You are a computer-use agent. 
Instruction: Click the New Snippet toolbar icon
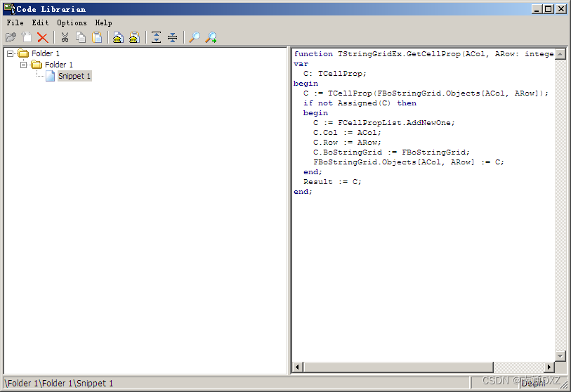coord(27,37)
